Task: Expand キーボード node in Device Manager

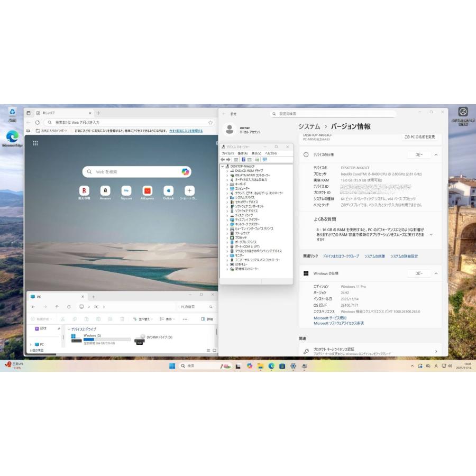Action: pos(227,184)
